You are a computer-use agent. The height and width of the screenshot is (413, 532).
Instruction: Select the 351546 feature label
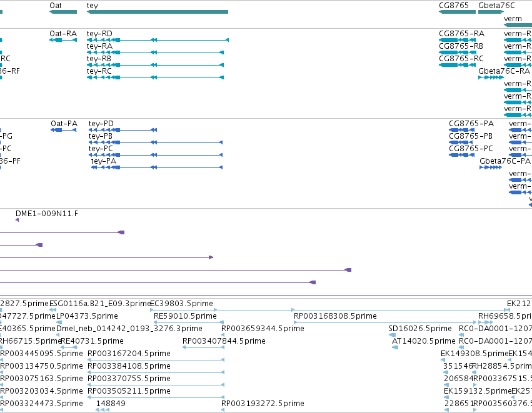coord(458,366)
